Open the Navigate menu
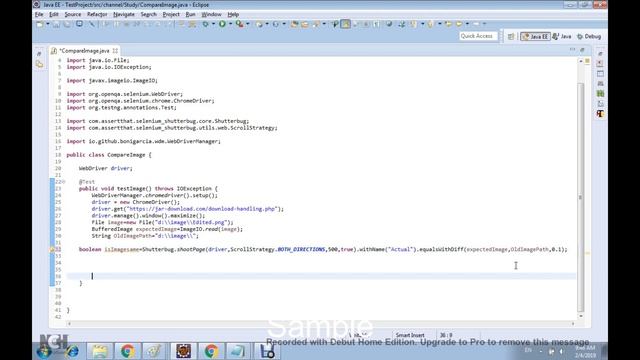This screenshot has width=640, height=360. pos(124,14)
